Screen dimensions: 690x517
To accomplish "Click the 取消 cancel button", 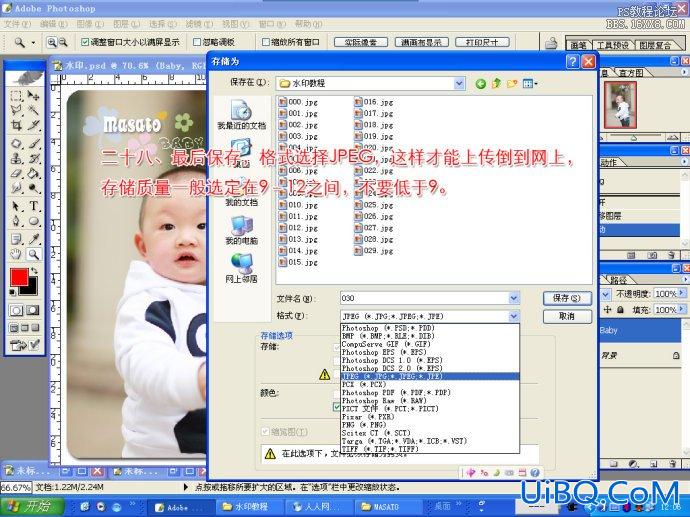I will [567, 316].
